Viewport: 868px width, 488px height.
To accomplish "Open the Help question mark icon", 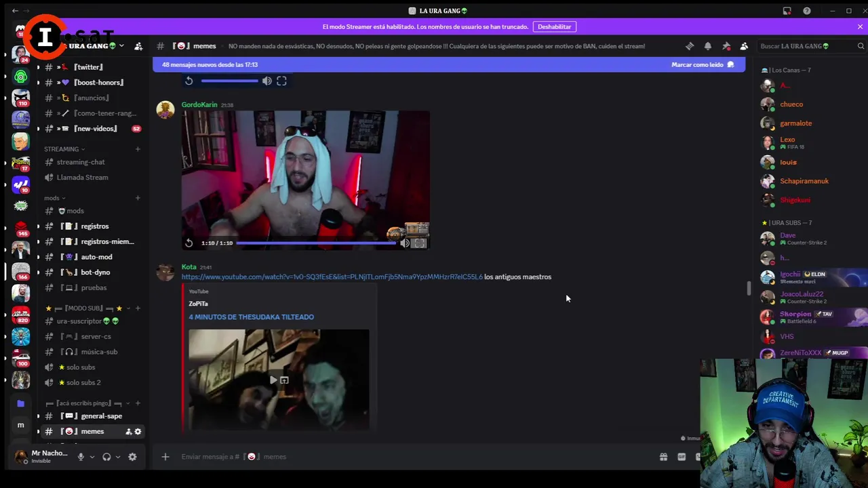I will [807, 11].
